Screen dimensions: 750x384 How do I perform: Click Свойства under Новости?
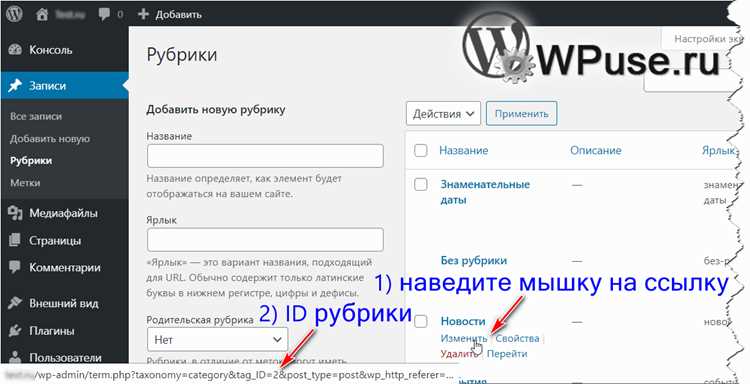(x=518, y=338)
